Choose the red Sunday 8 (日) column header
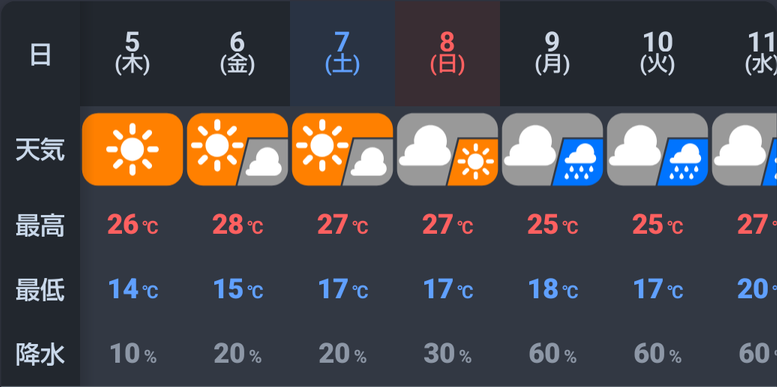The image size is (777, 387). pyautogui.click(x=447, y=54)
